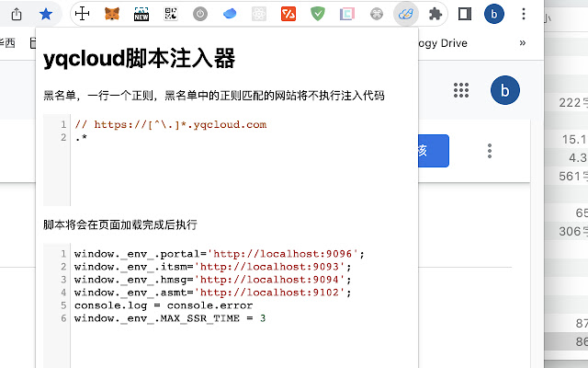Open the crosshair move extension
This screenshot has height=368, width=588.
(x=82, y=15)
